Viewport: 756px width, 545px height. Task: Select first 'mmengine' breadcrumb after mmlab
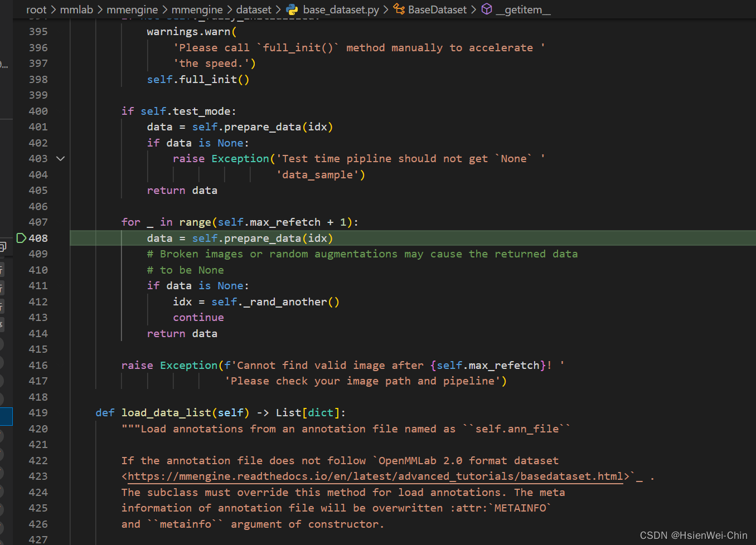132,9
